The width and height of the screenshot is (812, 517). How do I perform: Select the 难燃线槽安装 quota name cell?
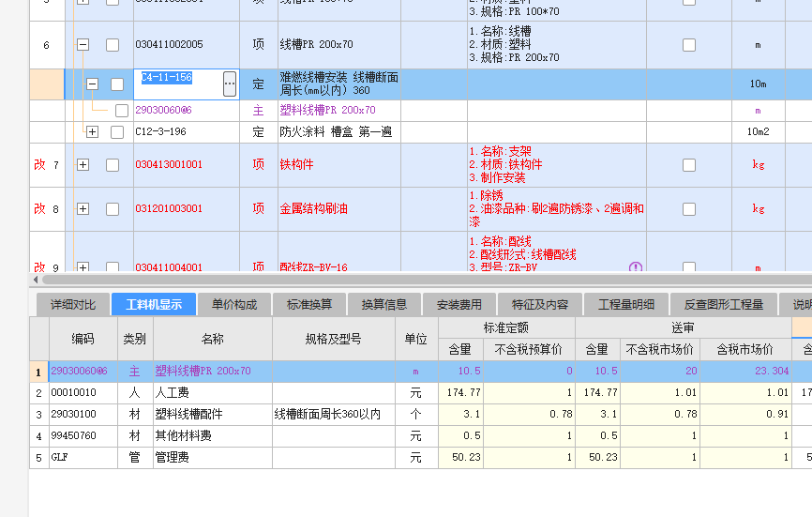point(339,84)
